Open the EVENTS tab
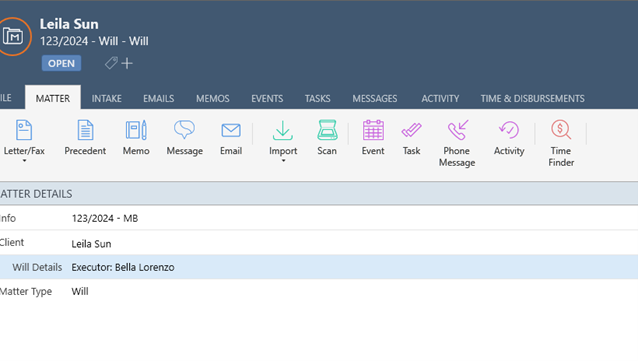This screenshot has width=638, height=361. 267,98
